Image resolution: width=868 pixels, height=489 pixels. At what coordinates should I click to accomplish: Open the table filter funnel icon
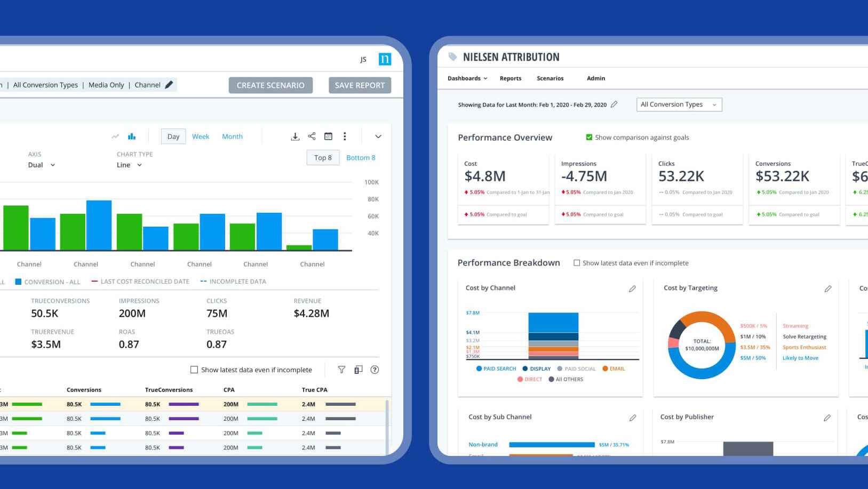(341, 370)
